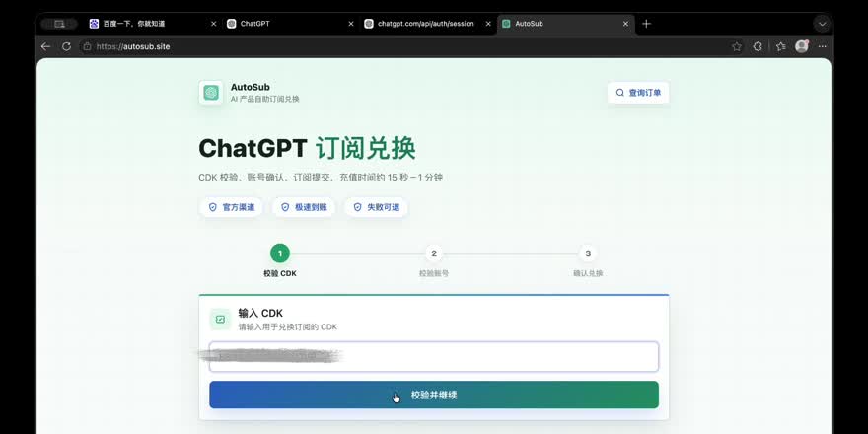Switch to the ChatGPT tab
The width and height of the screenshot is (868, 434).
(x=290, y=24)
